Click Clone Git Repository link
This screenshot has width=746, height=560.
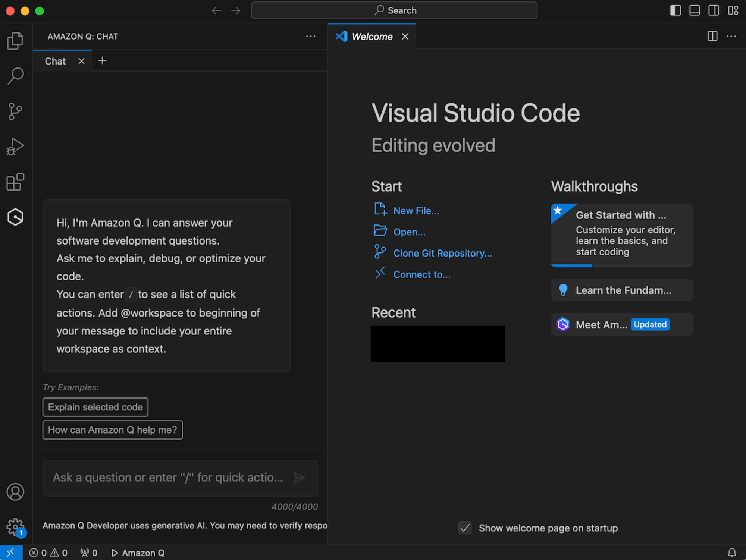point(443,253)
